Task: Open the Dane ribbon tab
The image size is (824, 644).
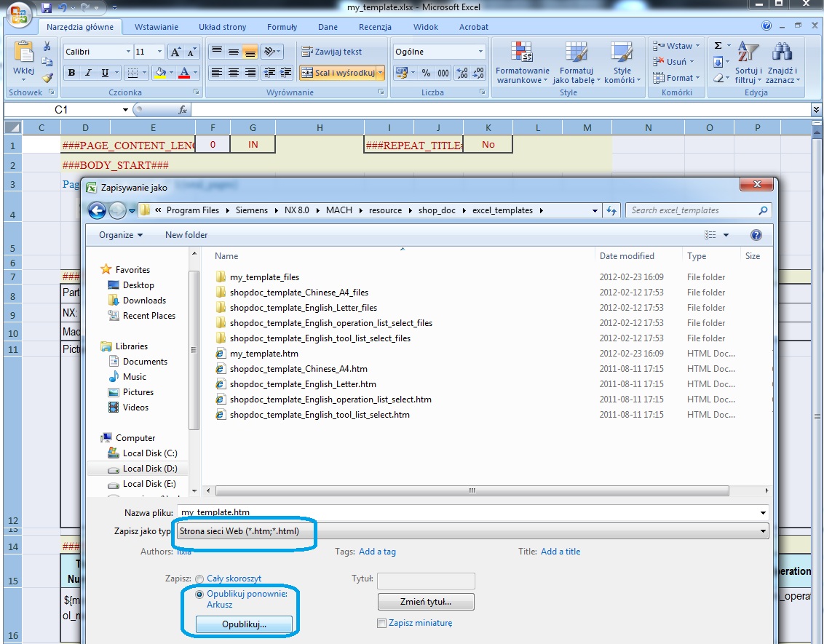Action: tap(328, 27)
